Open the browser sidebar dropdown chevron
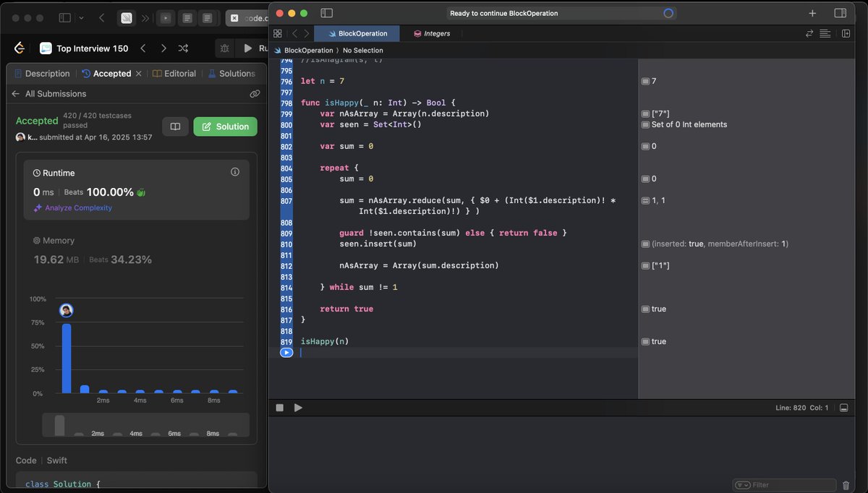Image resolution: width=868 pixels, height=493 pixels. click(x=81, y=18)
